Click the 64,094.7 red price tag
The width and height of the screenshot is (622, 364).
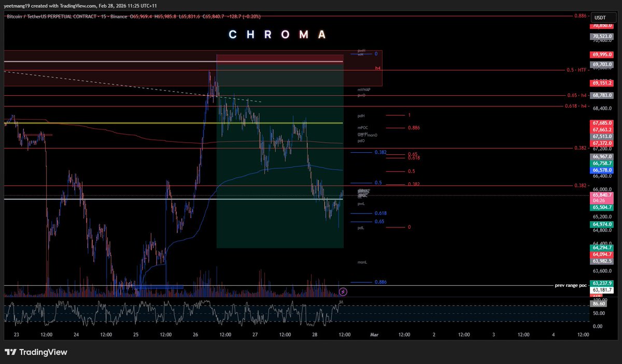602,255
